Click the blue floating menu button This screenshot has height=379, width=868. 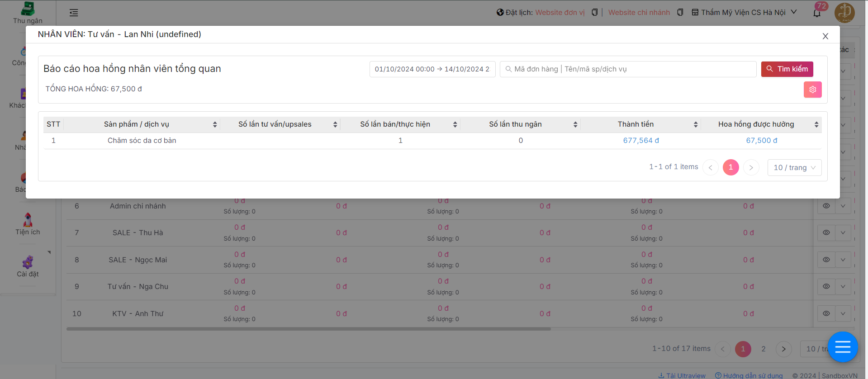(842, 347)
